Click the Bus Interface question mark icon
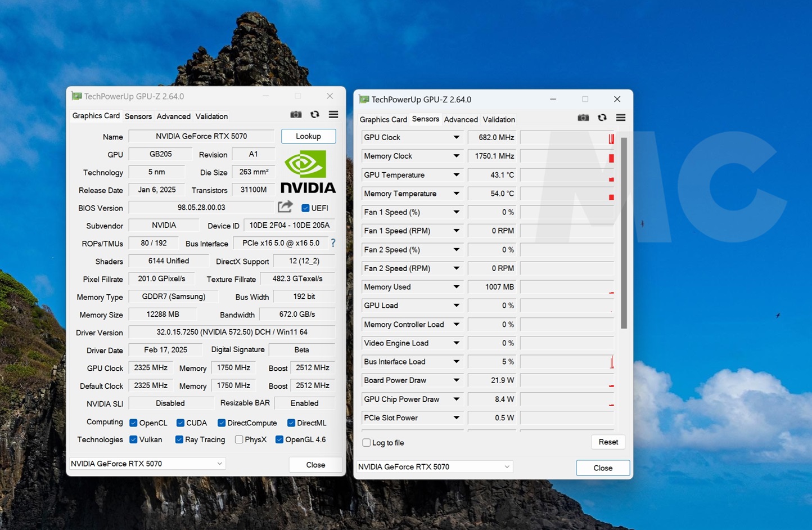The width and height of the screenshot is (812, 530). pyautogui.click(x=333, y=243)
